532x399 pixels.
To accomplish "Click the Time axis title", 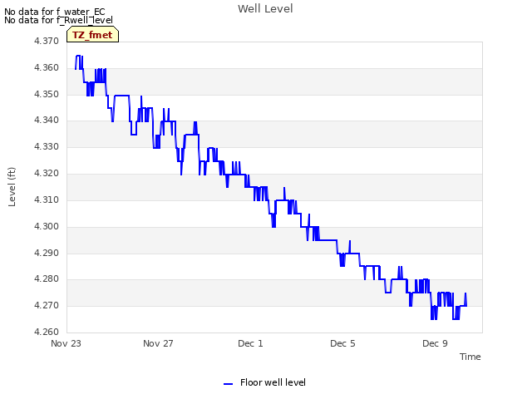I will tap(470, 357).
